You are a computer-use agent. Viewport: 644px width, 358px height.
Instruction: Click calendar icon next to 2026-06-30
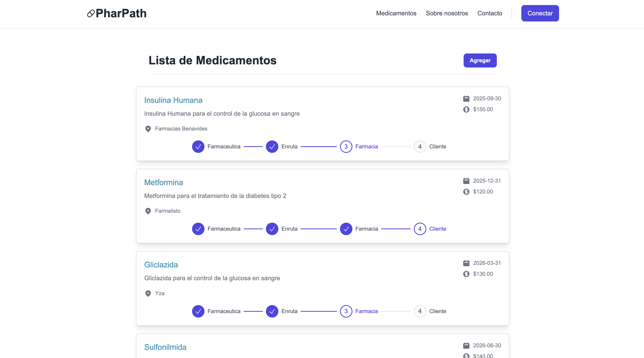click(x=466, y=346)
